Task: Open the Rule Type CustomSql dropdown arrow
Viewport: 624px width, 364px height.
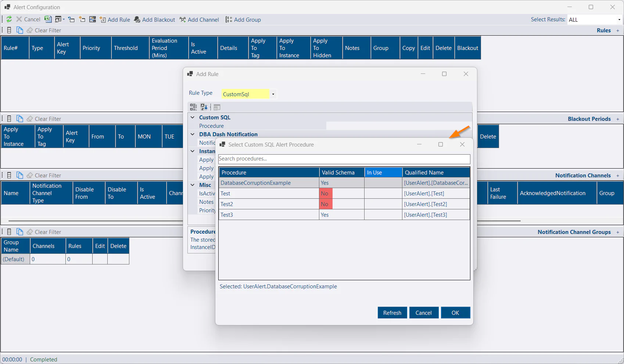Action: (x=273, y=94)
